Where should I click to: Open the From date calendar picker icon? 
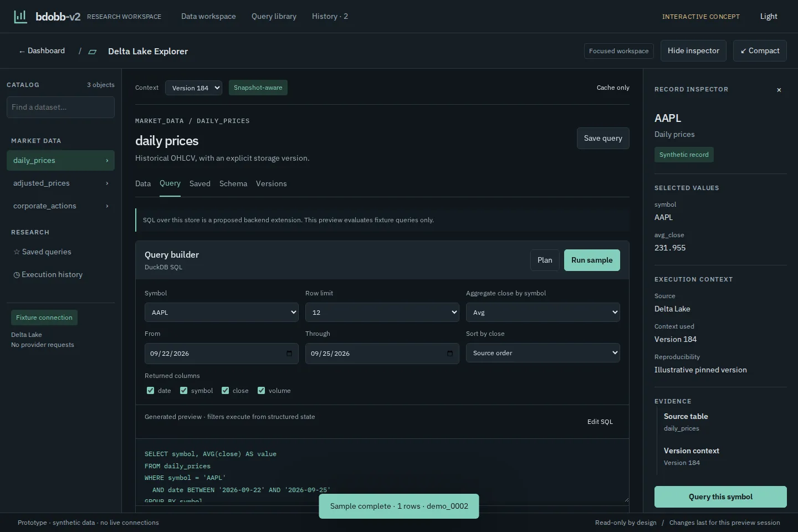[x=289, y=354]
